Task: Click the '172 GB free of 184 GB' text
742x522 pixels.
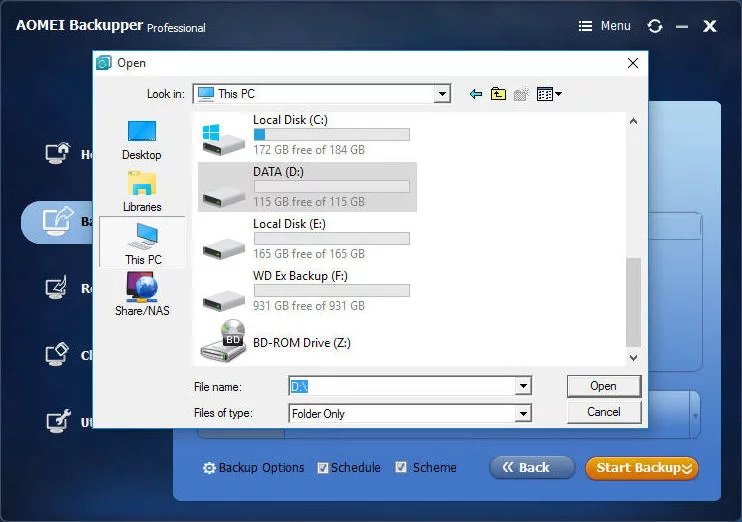Action: (x=309, y=150)
